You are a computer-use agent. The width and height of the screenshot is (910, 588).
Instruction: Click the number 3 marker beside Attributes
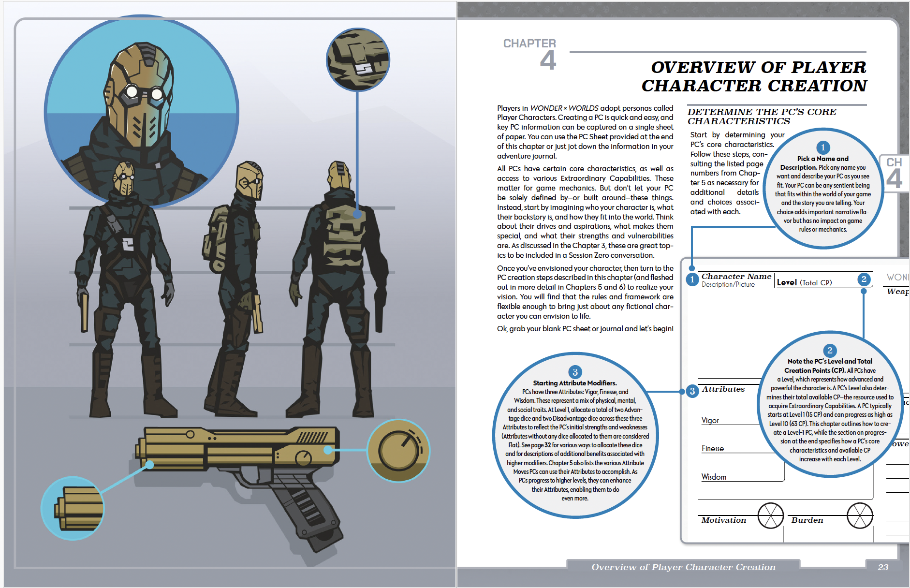click(x=692, y=391)
